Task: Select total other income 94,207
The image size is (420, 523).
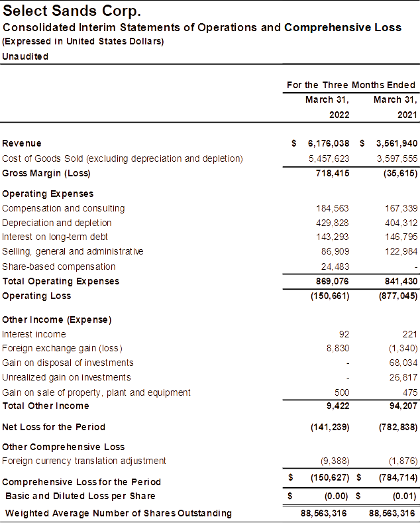Action: [x=403, y=406]
